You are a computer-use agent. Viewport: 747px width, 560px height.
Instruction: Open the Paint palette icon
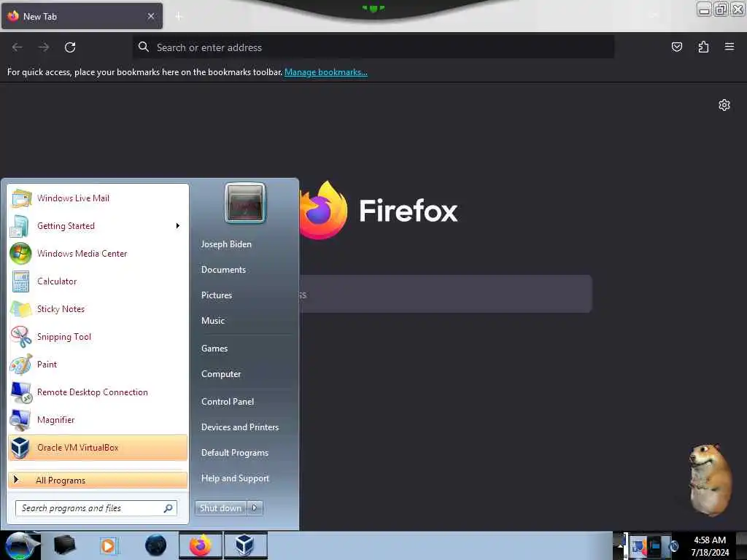click(21, 365)
